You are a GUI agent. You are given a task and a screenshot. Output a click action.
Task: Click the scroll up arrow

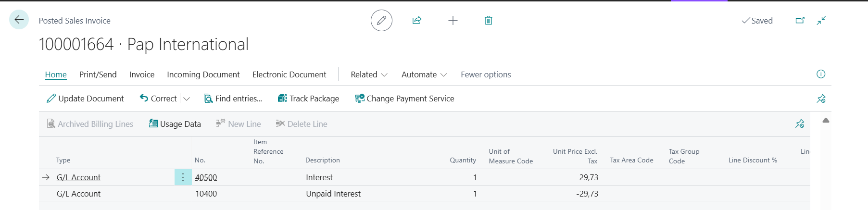[x=826, y=121]
